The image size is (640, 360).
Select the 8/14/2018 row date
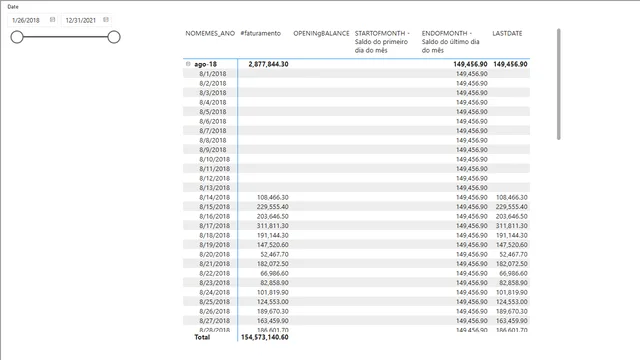click(214, 197)
